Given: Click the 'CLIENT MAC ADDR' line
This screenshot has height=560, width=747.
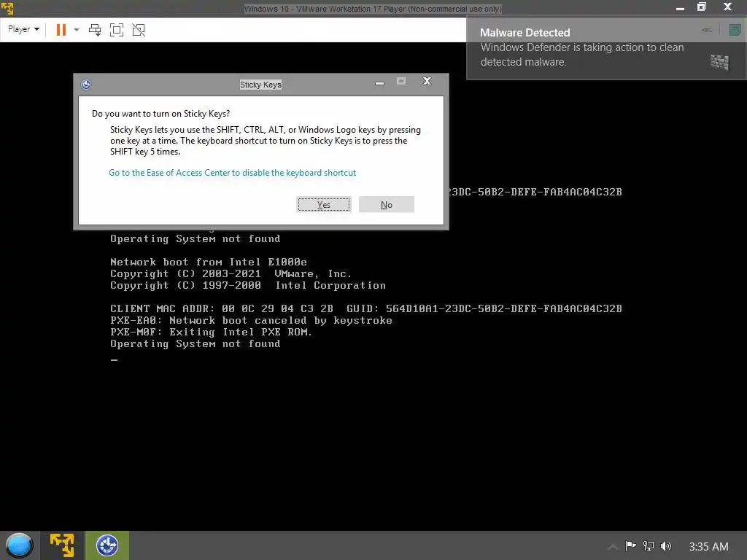Looking at the screenshot, I should 366,308.
